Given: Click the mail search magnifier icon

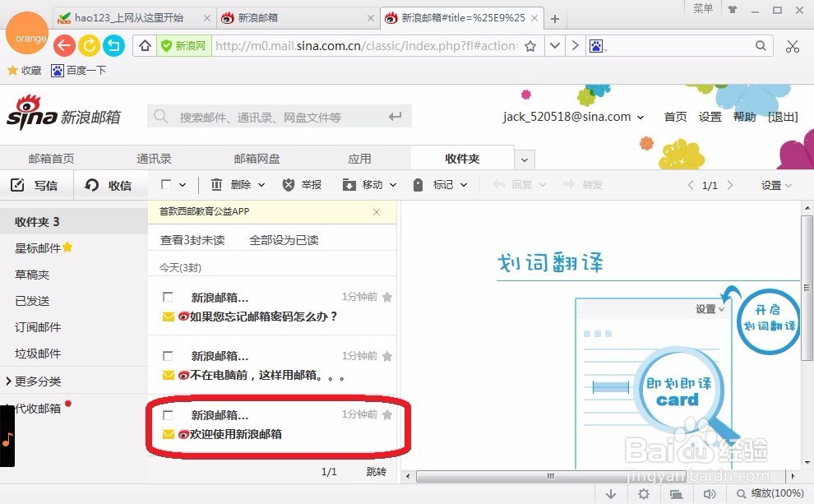Looking at the screenshot, I should coord(160,117).
